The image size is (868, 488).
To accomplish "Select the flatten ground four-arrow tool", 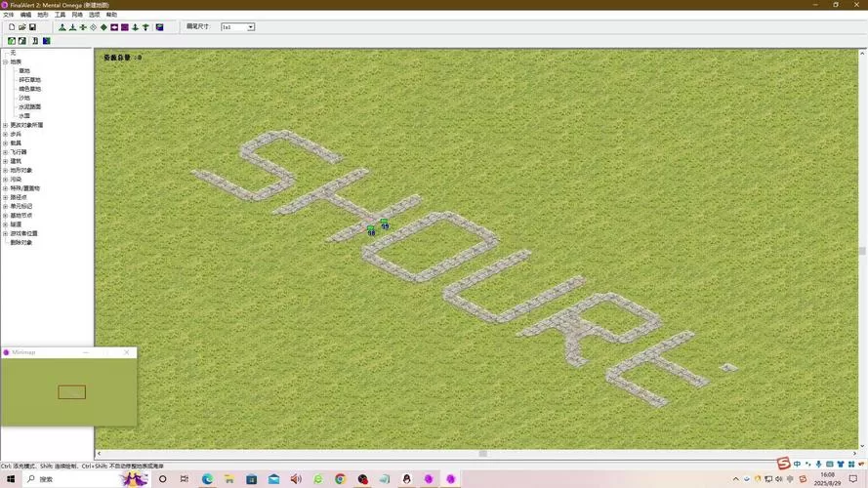I will tap(83, 27).
